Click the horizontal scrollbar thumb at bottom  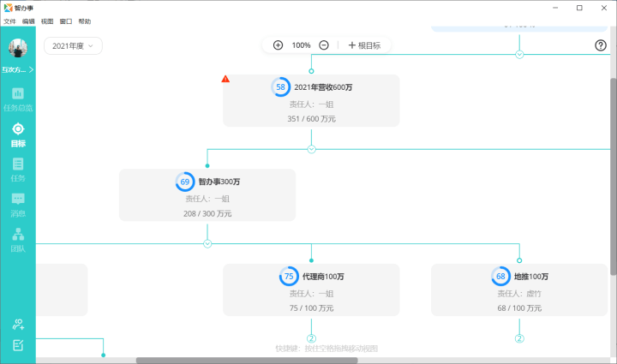pos(247,361)
